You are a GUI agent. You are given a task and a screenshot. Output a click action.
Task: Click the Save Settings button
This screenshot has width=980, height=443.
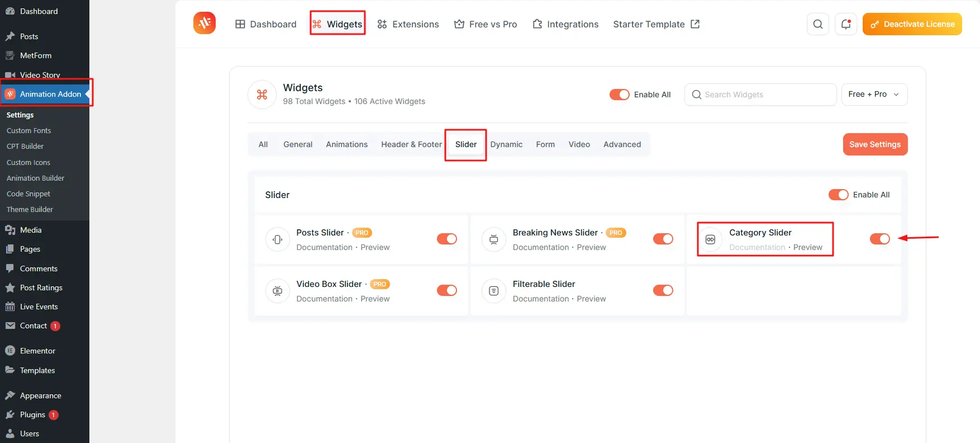(875, 144)
